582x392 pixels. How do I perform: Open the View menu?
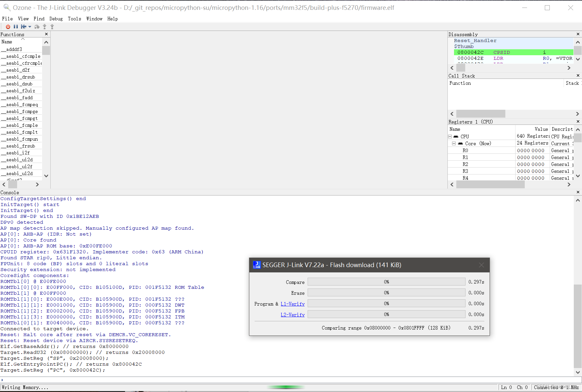[x=23, y=19]
